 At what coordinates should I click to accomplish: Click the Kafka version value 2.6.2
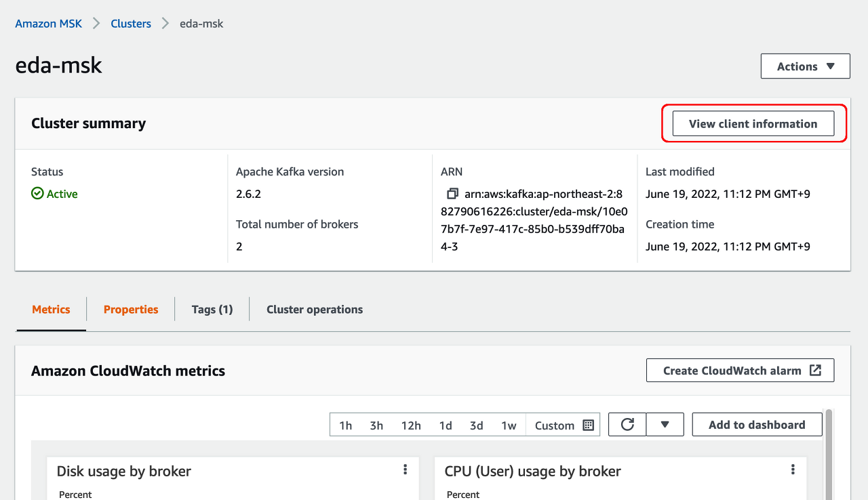248,194
